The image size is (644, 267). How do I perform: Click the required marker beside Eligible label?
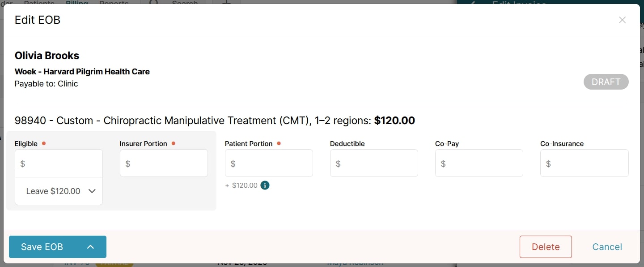44,143
